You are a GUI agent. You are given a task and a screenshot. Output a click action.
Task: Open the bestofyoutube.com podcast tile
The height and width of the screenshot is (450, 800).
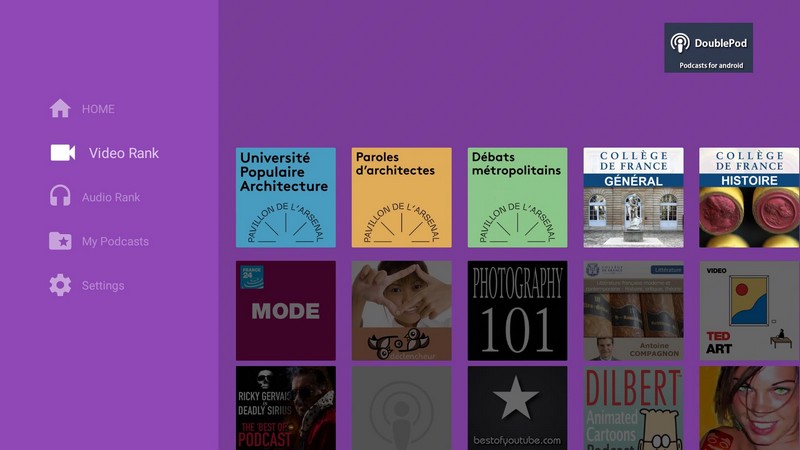click(x=517, y=408)
